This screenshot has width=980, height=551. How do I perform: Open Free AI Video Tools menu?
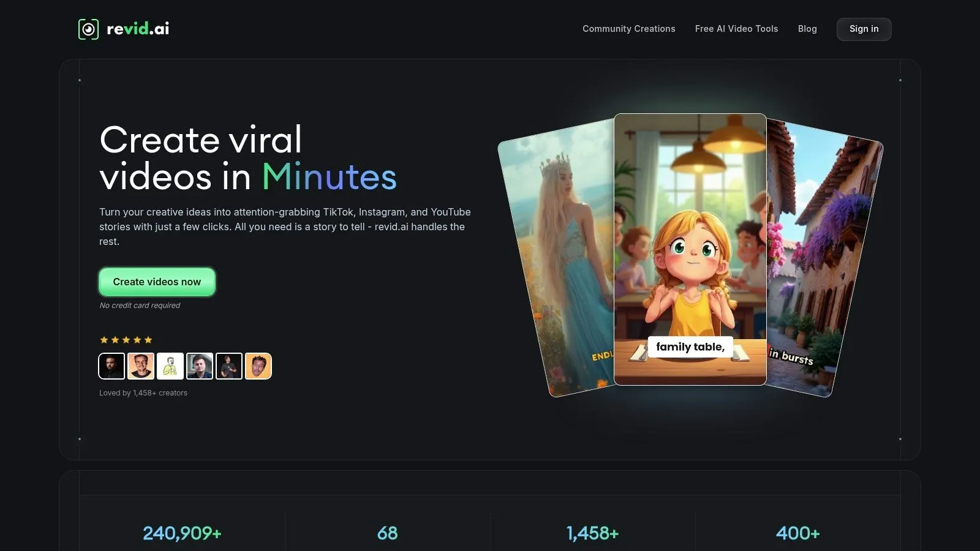[736, 29]
